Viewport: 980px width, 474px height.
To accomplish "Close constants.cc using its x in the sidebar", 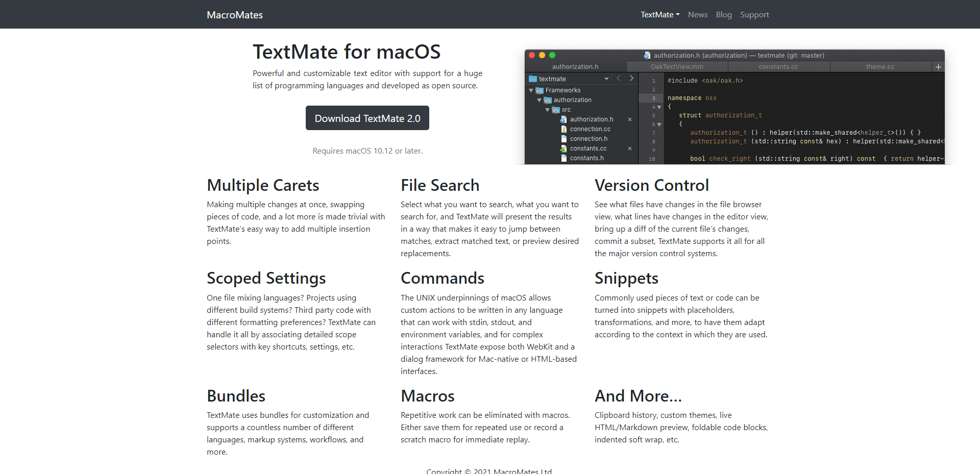I will point(630,148).
